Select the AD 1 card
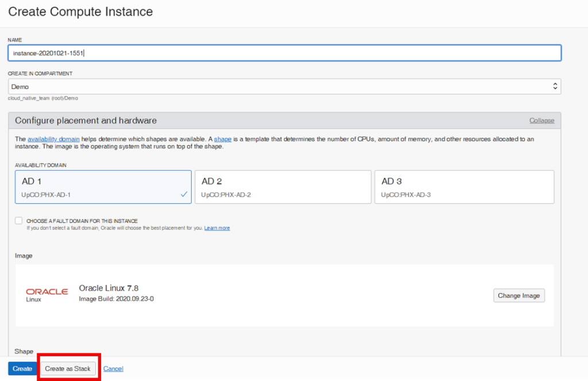This screenshot has width=588, height=381. 103,186
